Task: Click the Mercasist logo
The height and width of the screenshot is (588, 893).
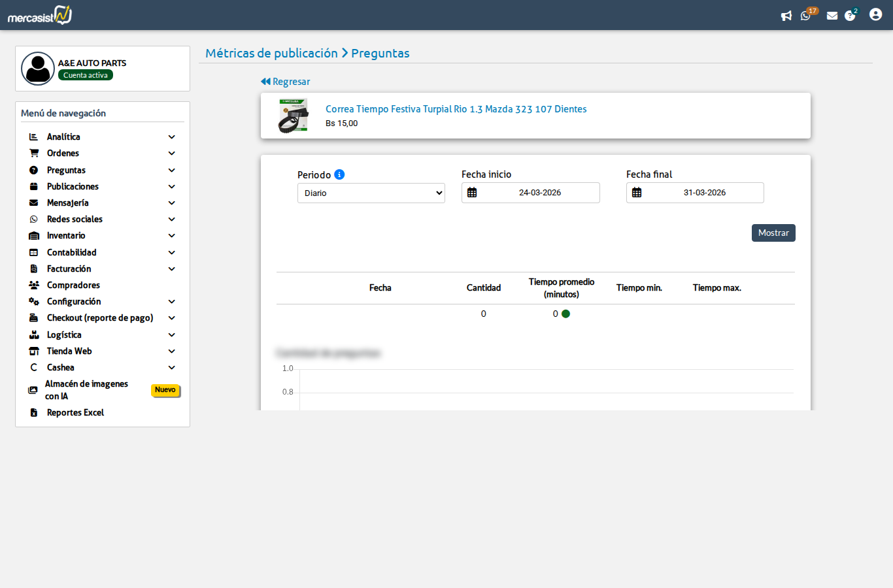Action: [40, 15]
